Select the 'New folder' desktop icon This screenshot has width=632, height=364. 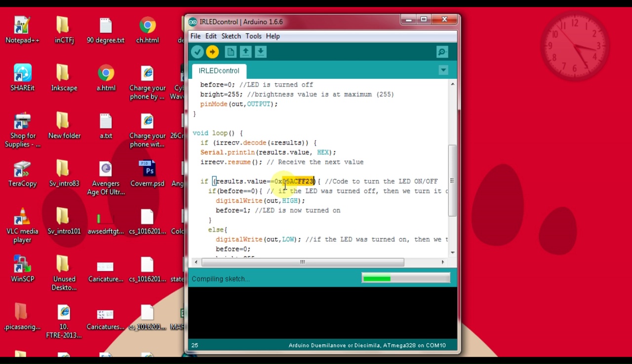(64, 126)
